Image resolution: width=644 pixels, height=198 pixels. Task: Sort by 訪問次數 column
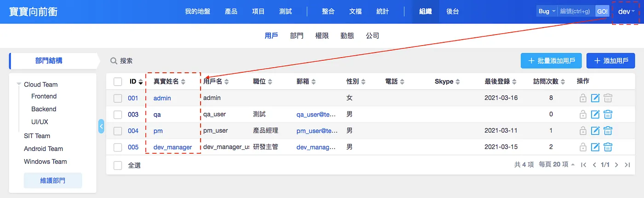pos(549,82)
